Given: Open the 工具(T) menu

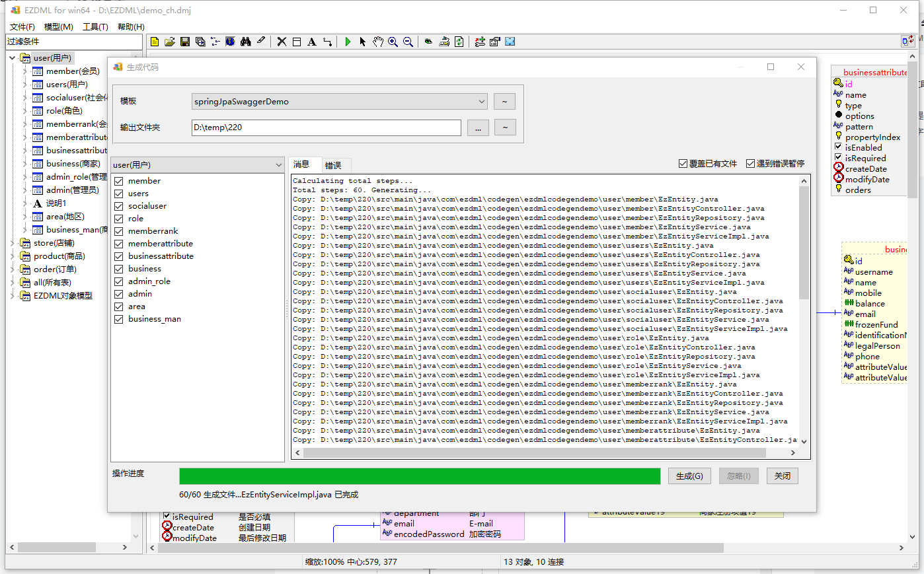Looking at the screenshot, I should coord(95,26).
